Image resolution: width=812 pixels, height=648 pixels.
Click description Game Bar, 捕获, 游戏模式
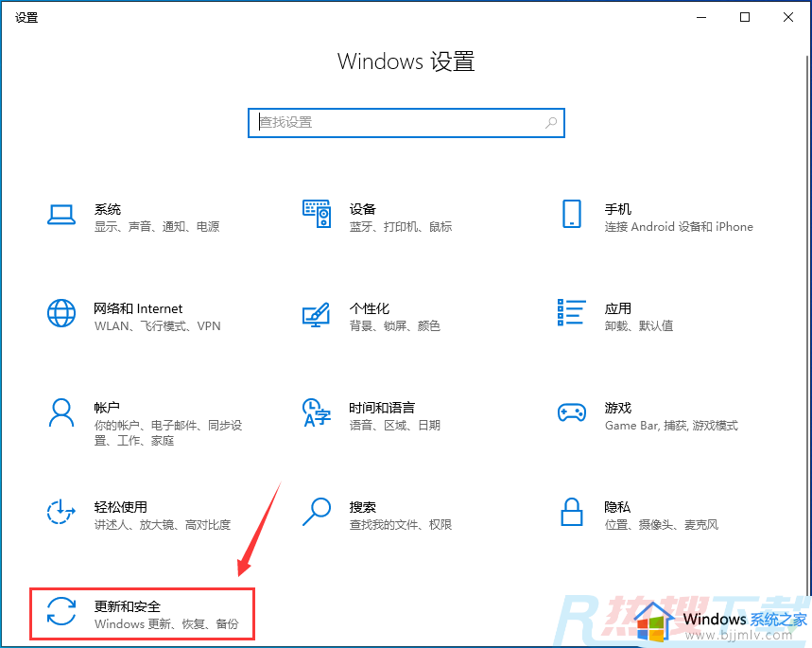671,426
